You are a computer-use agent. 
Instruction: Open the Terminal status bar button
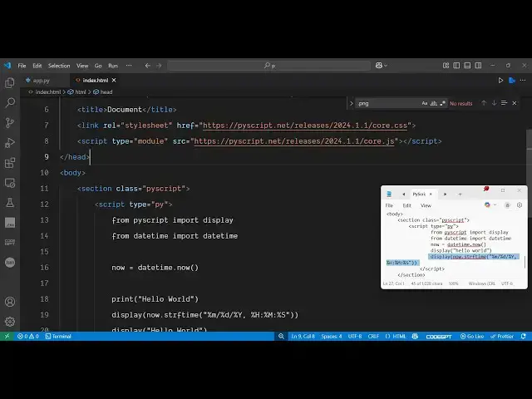pyautogui.click(x=58, y=336)
